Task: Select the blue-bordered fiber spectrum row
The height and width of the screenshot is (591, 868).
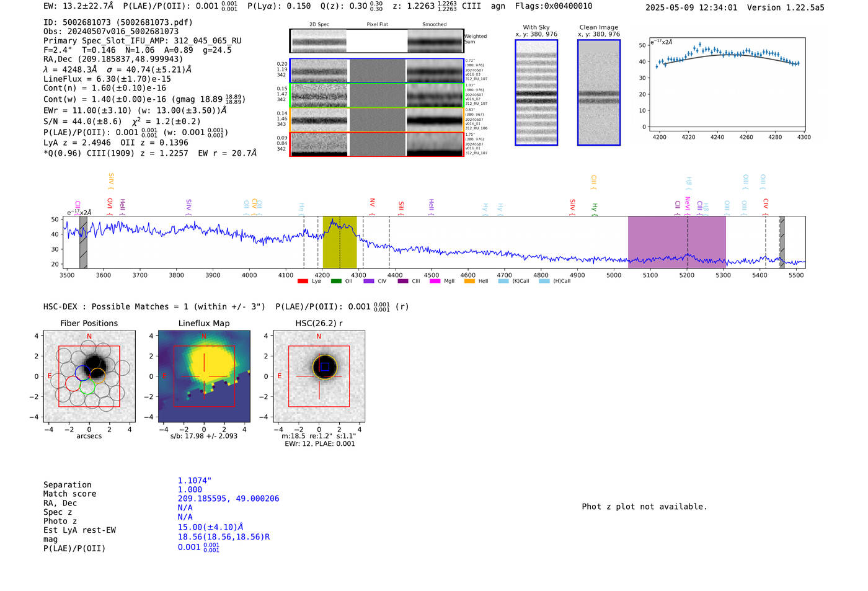Action: 376,71
